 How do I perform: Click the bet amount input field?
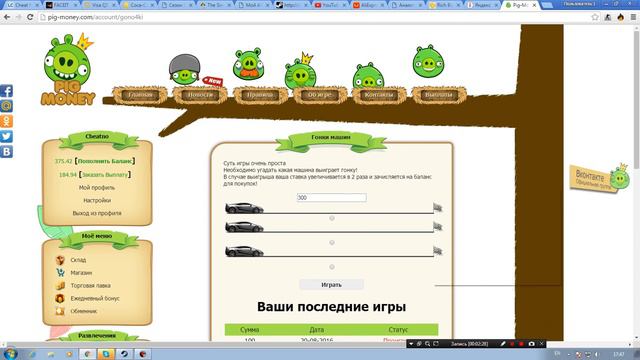pyautogui.click(x=331, y=198)
